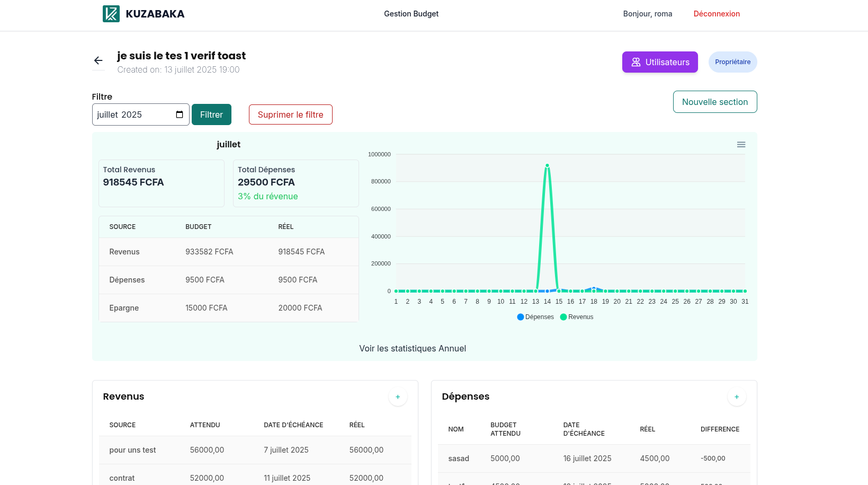This screenshot has height=485, width=868.
Task: Click Déconnexion to log out
Action: [716, 14]
